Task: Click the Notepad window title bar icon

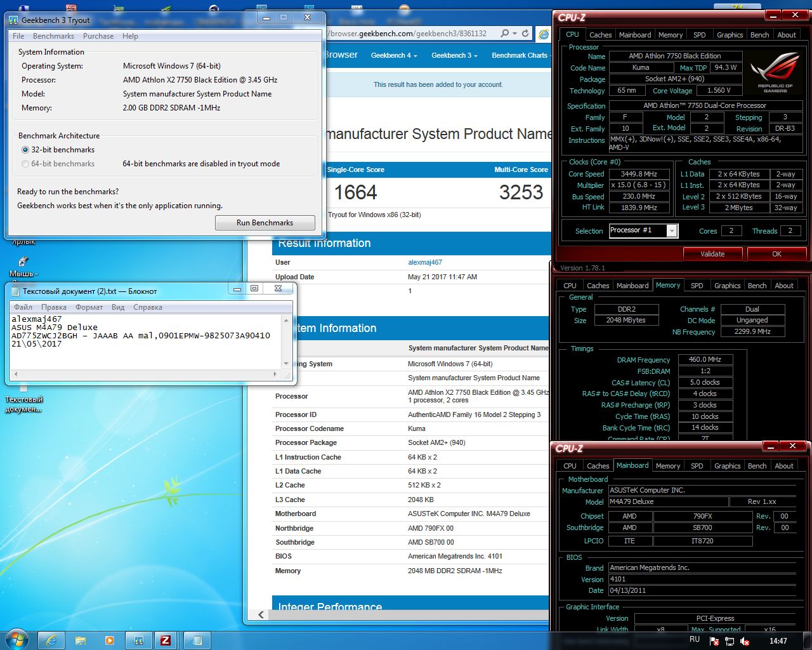Action: (x=15, y=291)
